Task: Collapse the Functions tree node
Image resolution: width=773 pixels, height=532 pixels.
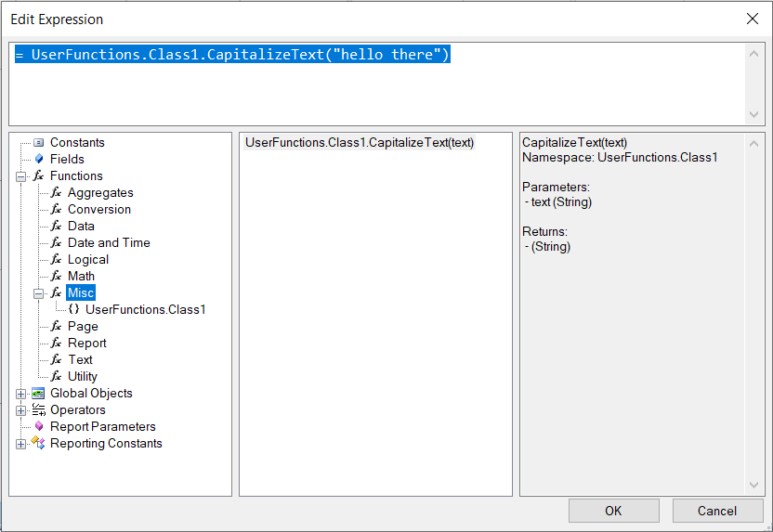Action: [x=20, y=176]
